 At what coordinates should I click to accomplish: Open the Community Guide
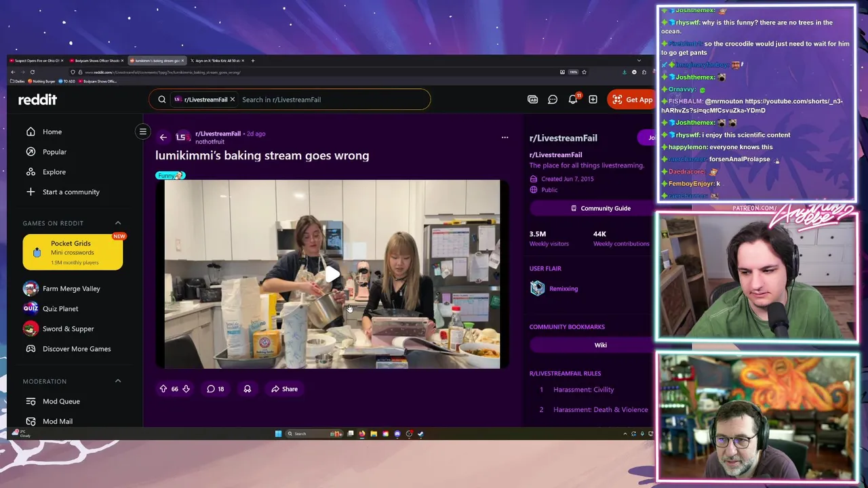pos(600,208)
